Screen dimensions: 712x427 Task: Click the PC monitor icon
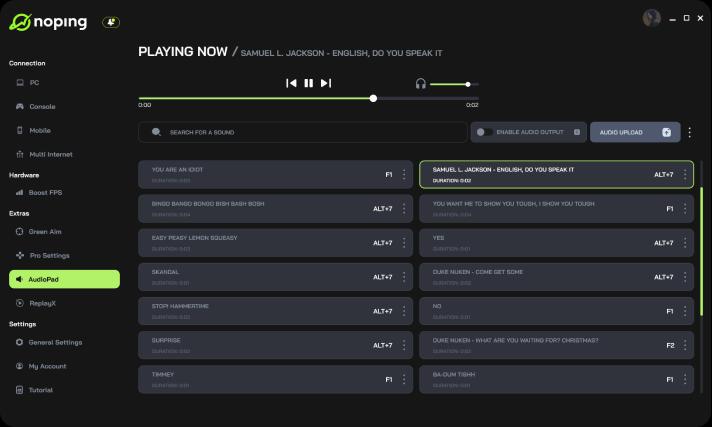pyautogui.click(x=20, y=83)
